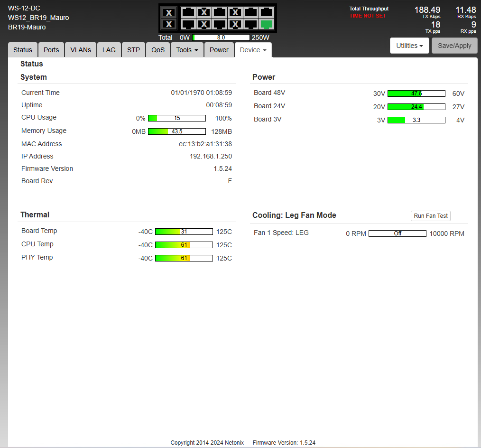
Task: Switch to the Ports tab
Action: point(51,50)
